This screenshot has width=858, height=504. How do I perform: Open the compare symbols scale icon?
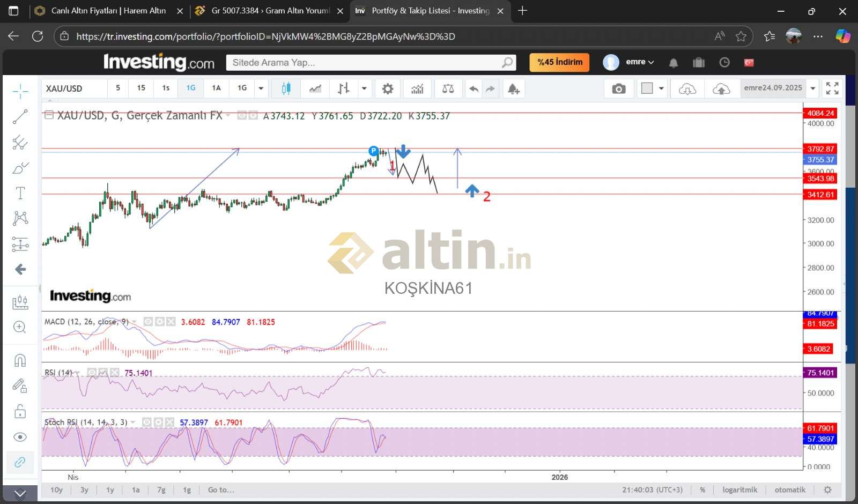[x=448, y=88]
